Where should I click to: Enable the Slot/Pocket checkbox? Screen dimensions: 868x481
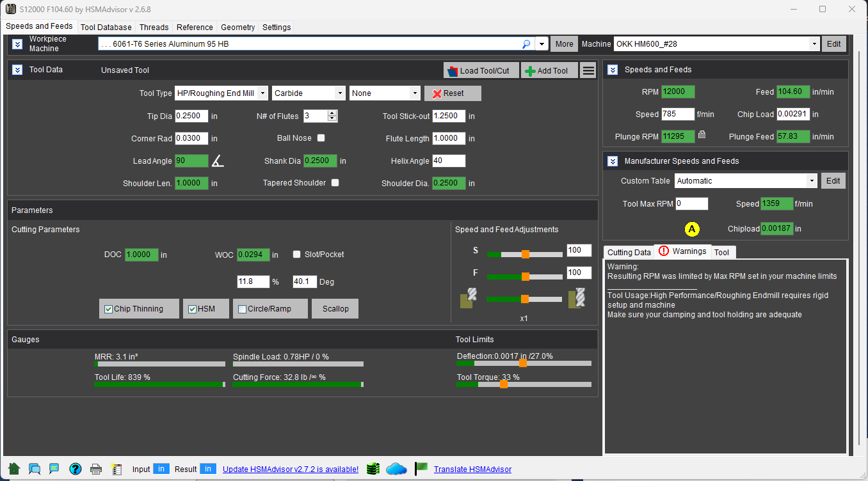coord(296,255)
